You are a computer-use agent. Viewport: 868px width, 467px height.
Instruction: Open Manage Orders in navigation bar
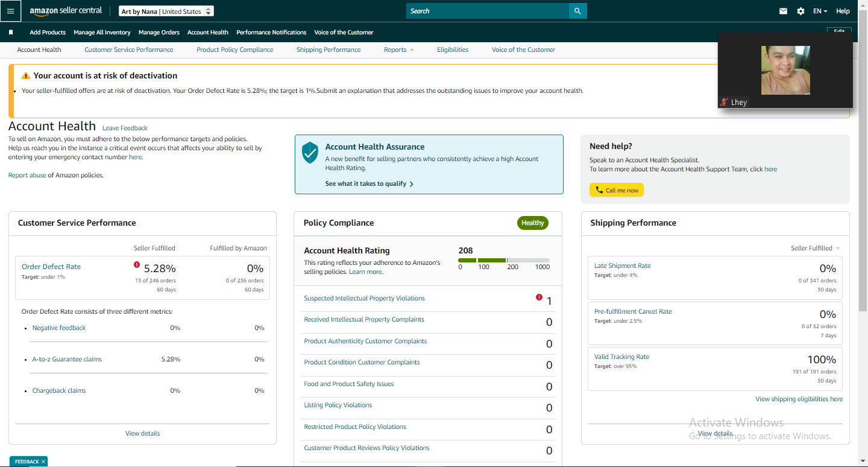tap(159, 33)
